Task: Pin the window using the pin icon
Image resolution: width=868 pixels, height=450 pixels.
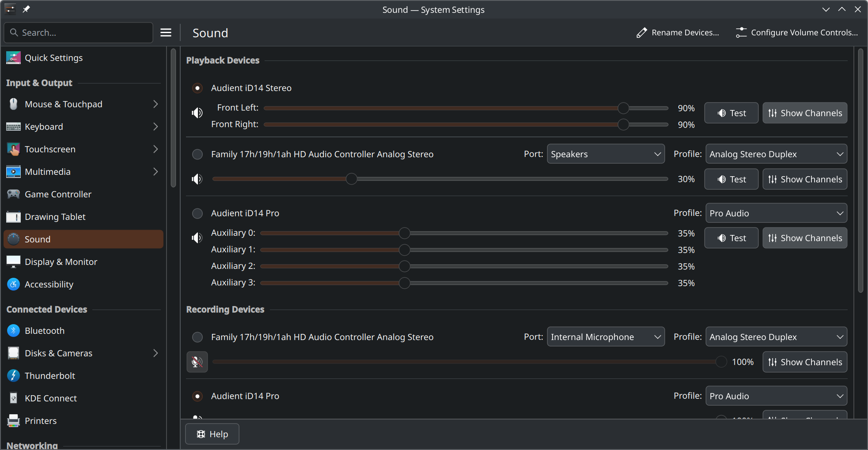Action: pyautogui.click(x=27, y=9)
